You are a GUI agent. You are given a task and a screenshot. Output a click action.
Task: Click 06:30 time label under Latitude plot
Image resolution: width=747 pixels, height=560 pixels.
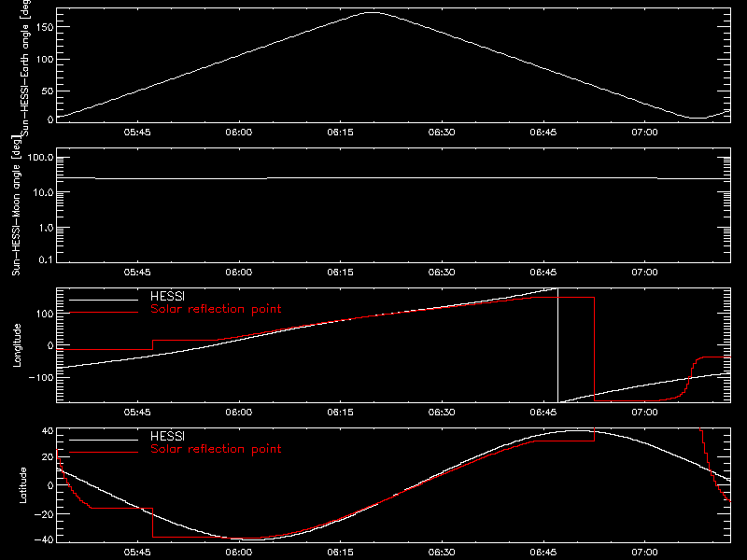coord(442,553)
